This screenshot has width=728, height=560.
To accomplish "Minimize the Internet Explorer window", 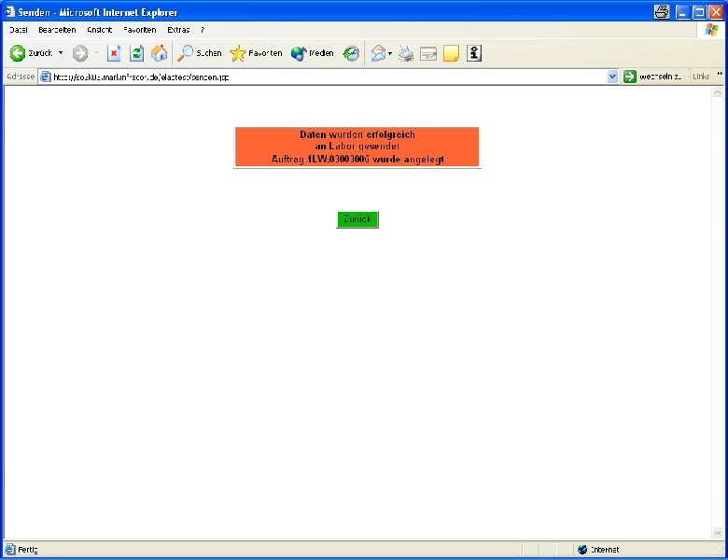I will 682,12.
